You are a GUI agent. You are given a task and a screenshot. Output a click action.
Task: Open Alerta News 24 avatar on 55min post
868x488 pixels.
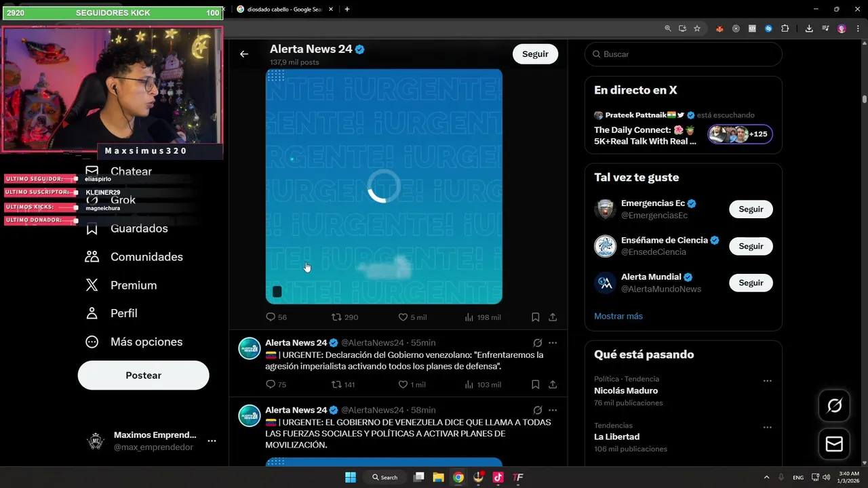pyautogui.click(x=250, y=348)
